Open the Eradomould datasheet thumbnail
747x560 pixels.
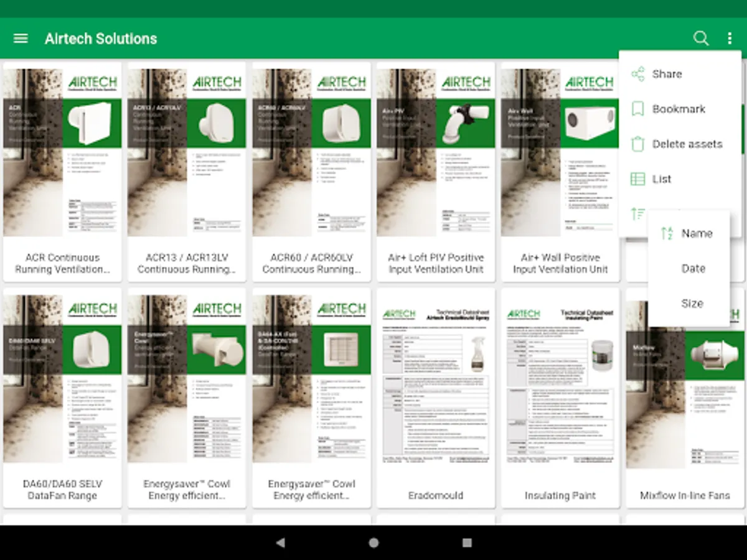[x=436, y=385]
